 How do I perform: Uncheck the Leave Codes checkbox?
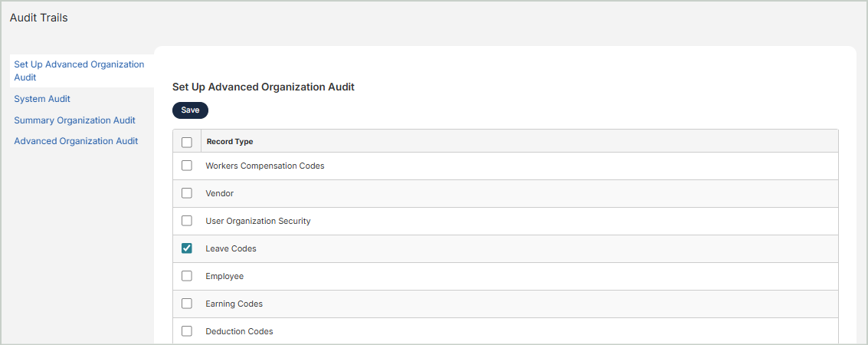(x=186, y=248)
